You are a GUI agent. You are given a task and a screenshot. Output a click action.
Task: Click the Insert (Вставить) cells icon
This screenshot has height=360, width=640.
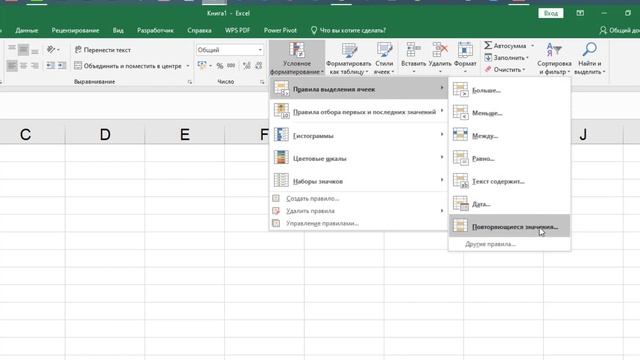tap(413, 50)
